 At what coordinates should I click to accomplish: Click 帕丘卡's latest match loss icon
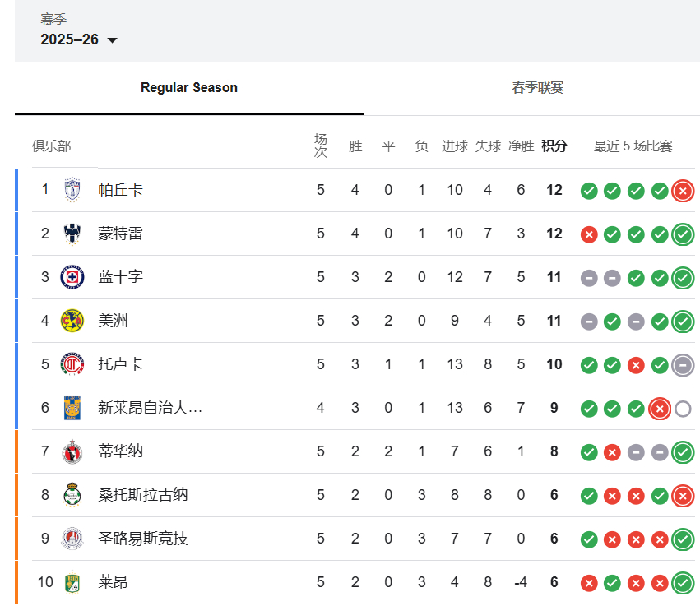[683, 191]
